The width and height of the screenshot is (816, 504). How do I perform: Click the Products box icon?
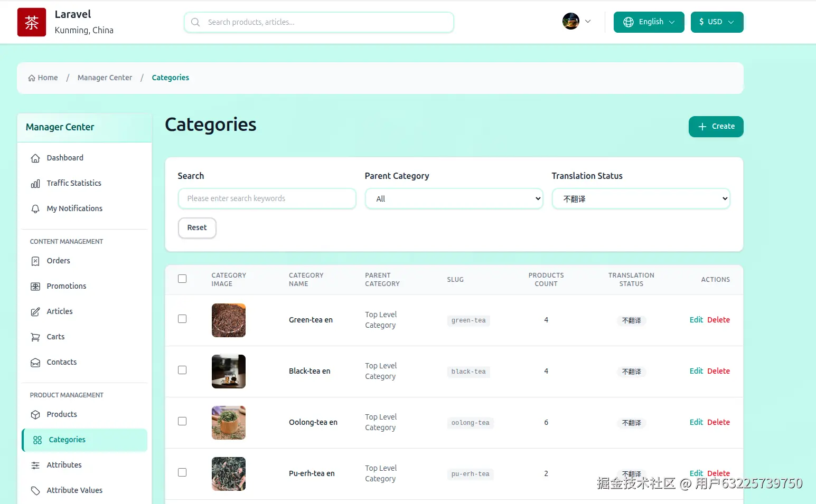click(x=35, y=415)
